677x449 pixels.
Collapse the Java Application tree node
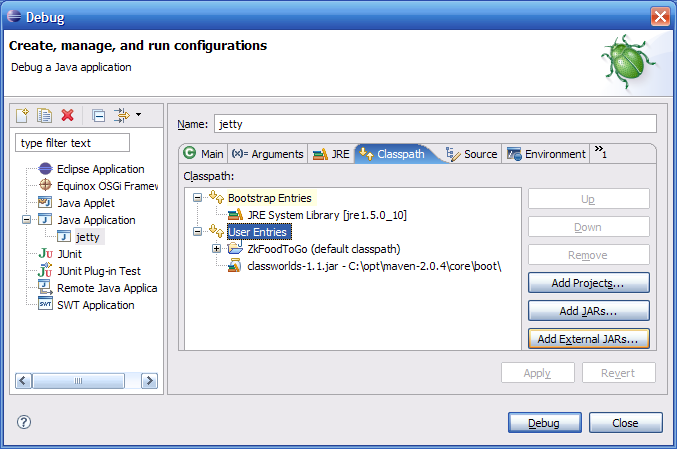26,220
